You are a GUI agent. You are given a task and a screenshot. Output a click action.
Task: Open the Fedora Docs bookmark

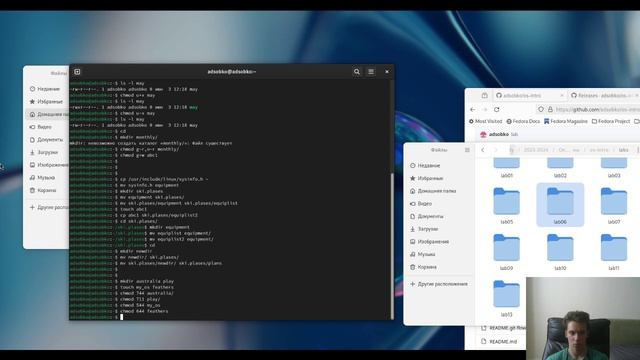[x=523, y=121]
